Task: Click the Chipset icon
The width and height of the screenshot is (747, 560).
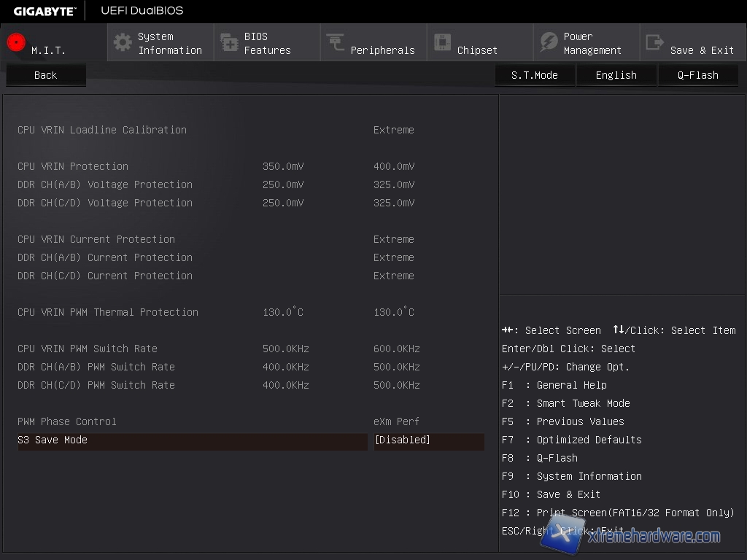Action: (x=442, y=42)
